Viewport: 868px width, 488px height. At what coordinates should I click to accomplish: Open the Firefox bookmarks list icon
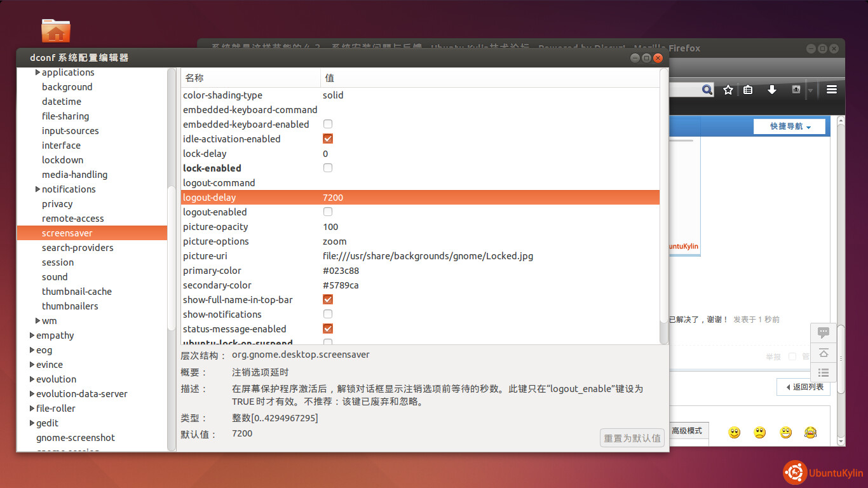tap(748, 90)
